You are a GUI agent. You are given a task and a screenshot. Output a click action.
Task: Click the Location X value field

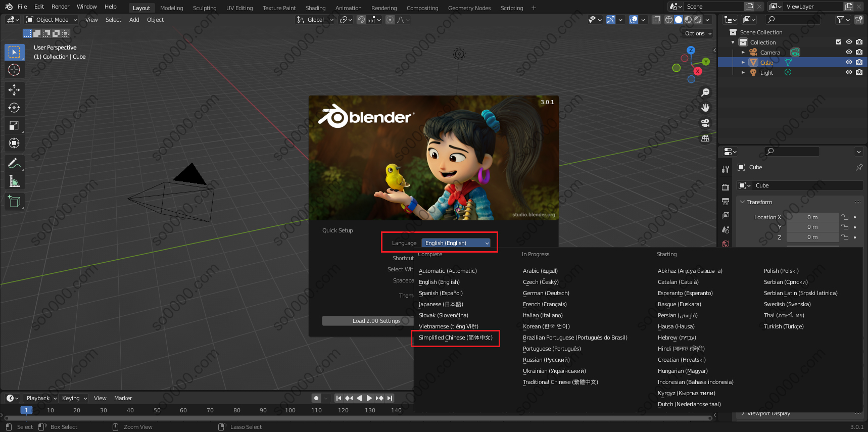pos(812,217)
